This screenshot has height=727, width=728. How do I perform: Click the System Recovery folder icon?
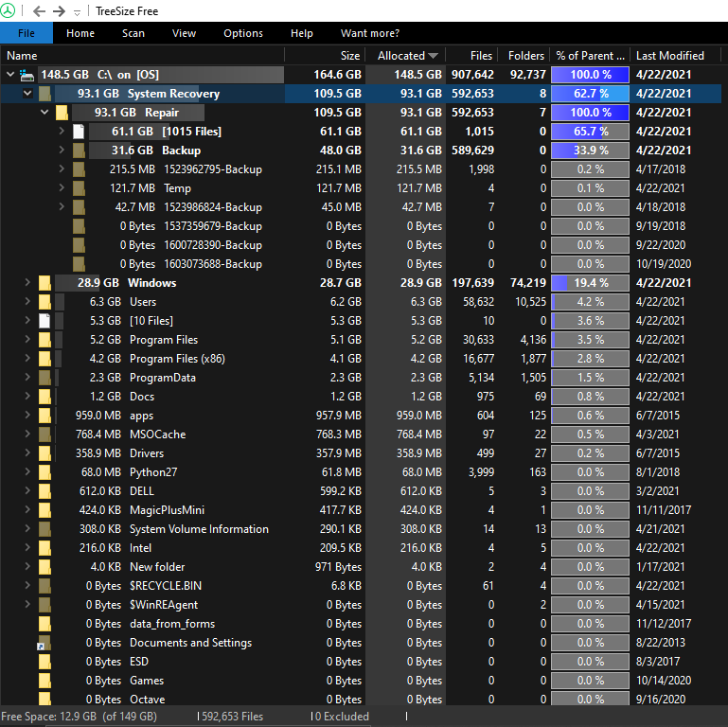(45, 94)
